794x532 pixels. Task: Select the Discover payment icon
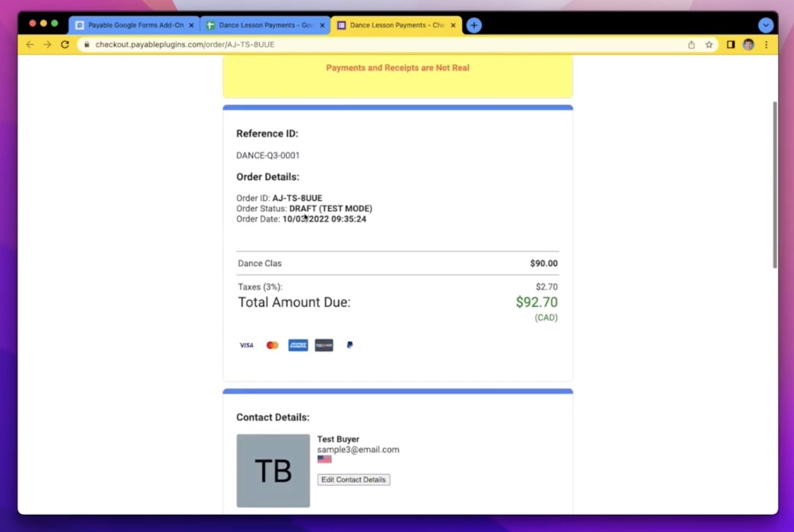pos(324,345)
